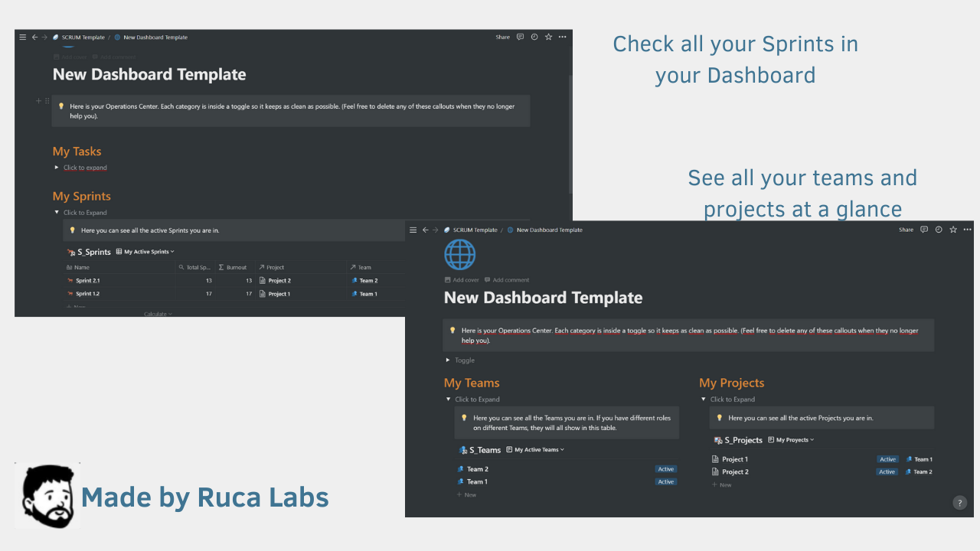980x551 pixels.
Task: Open help with the question mark button
Action: tap(960, 503)
